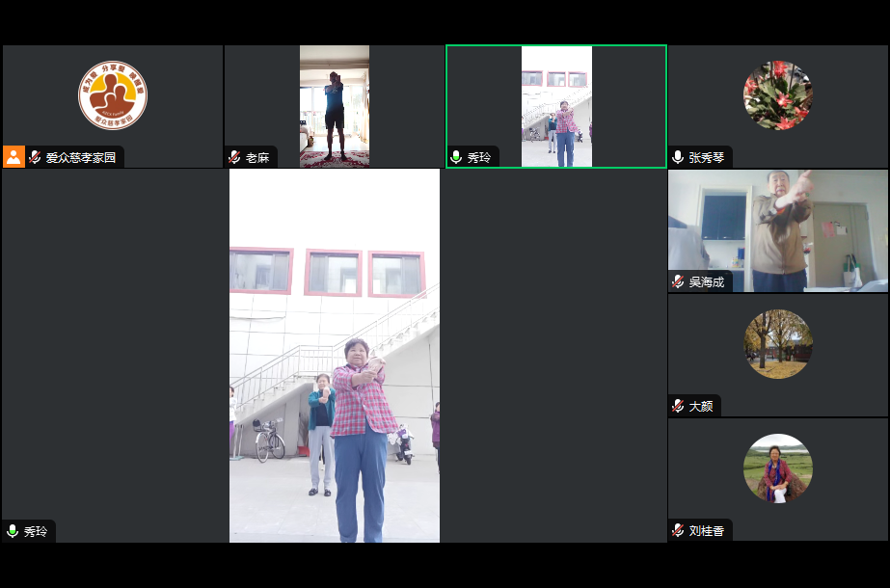Click the orange host icon beside 爱众慈孝家园
890x588 pixels.
coord(13,157)
